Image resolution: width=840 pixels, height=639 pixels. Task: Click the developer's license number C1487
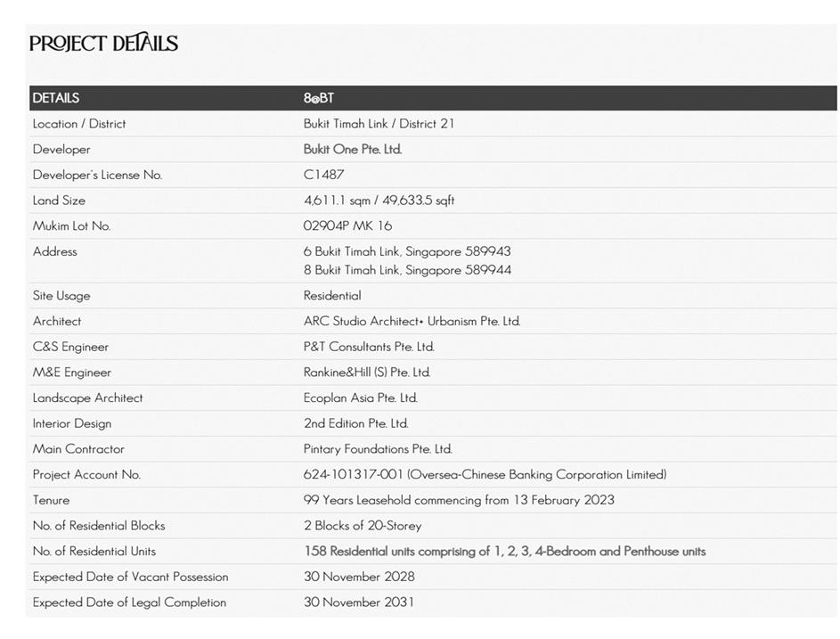(323, 175)
